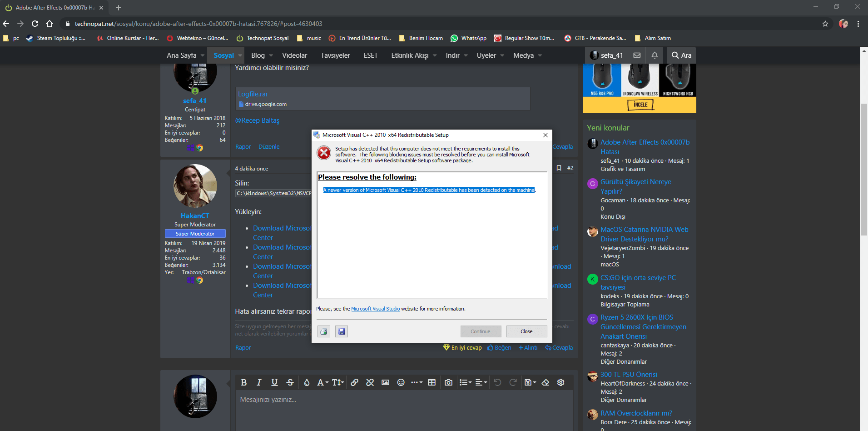Open the Ana Sayfa menu item
The height and width of the screenshot is (431, 868).
point(181,55)
